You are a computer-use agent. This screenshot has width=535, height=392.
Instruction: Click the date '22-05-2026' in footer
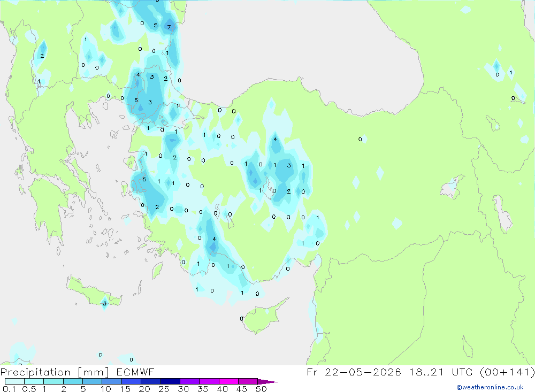pyautogui.click(x=363, y=372)
